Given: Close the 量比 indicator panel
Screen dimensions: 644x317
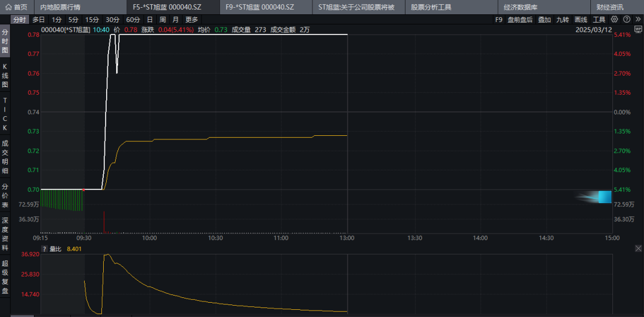Looking at the screenshot, I should coord(639,248).
